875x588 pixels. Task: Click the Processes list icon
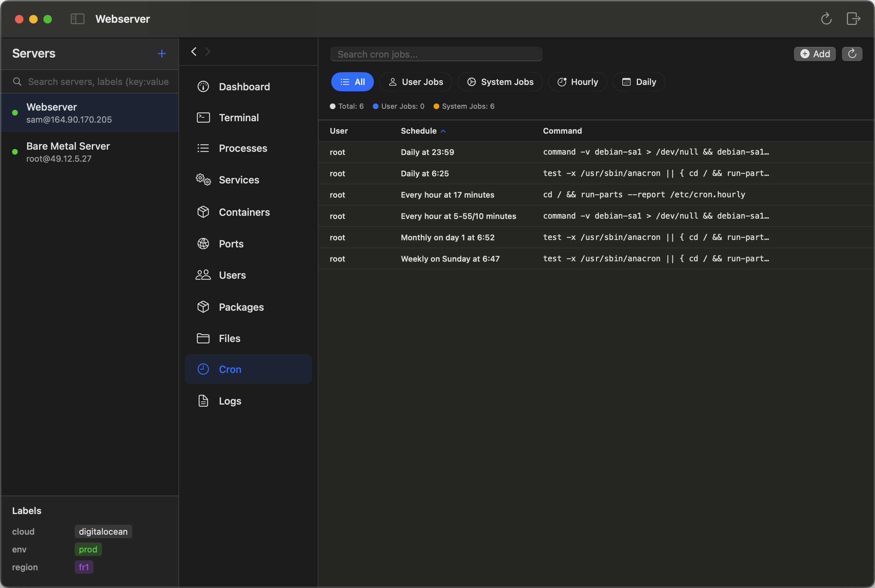pyautogui.click(x=203, y=148)
